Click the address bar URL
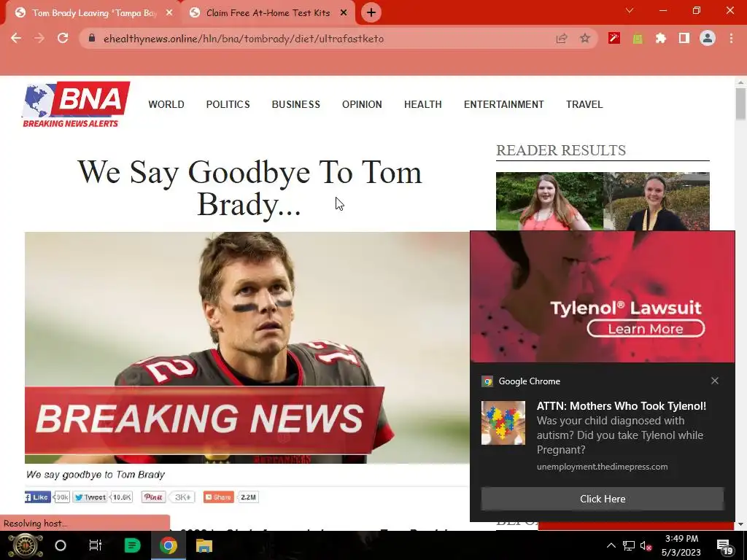 [x=244, y=39]
